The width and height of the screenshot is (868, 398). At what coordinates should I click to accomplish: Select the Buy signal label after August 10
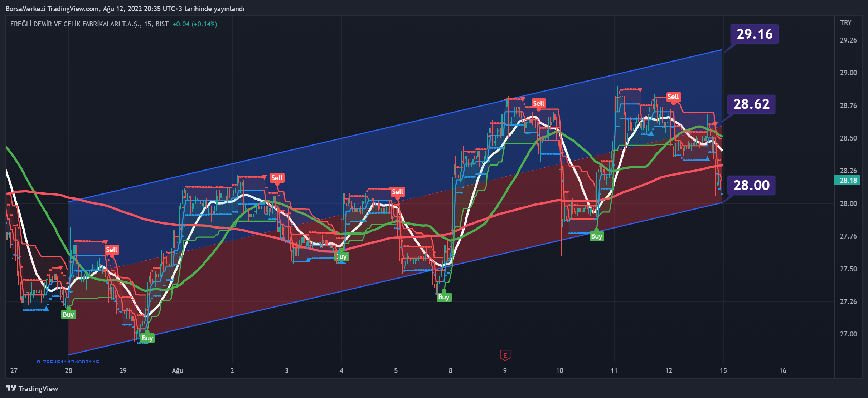click(x=597, y=236)
